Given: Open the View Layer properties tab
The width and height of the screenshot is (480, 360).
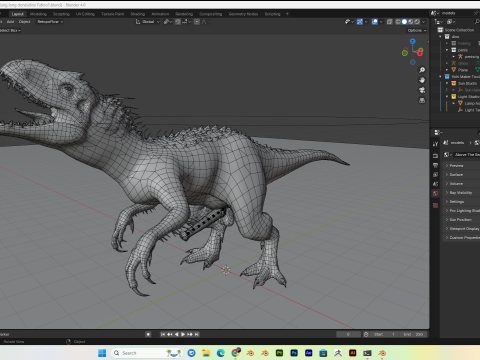Looking at the screenshot, I should (x=435, y=175).
